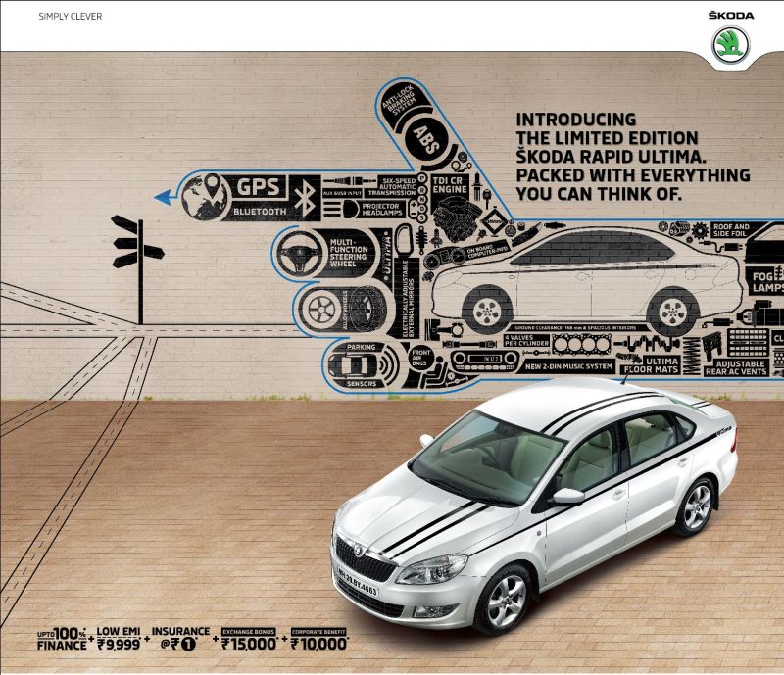Select the Exchange Bonus ₹15,000 offer
Screen dimensions: 784x675
tap(249, 639)
